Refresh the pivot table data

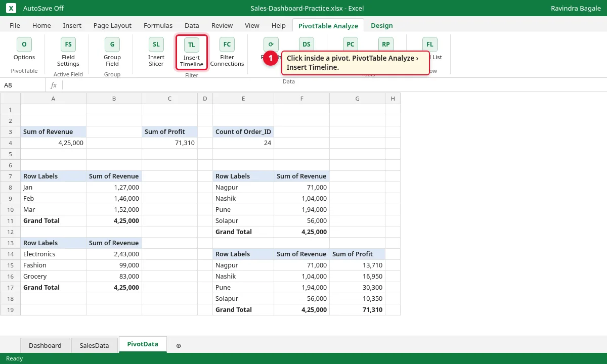(x=271, y=44)
